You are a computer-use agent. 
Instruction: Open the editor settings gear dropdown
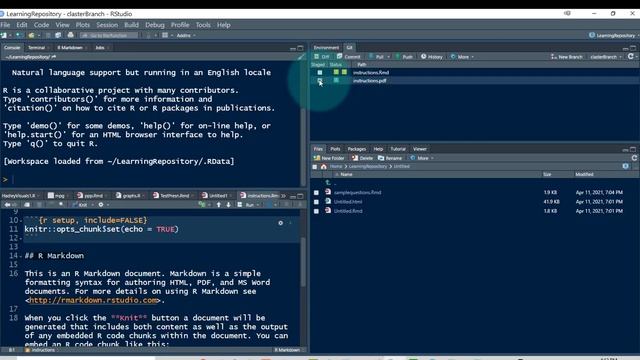tap(103, 205)
